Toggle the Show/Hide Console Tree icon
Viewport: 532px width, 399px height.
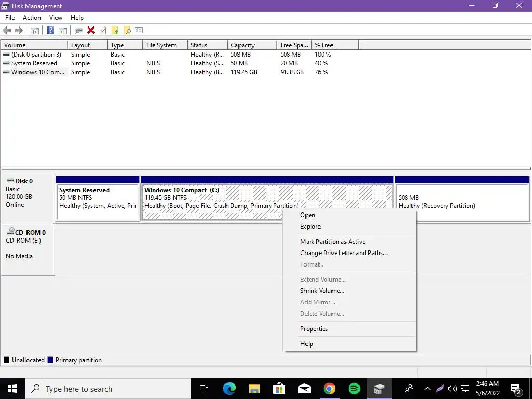(x=35, y=31)
